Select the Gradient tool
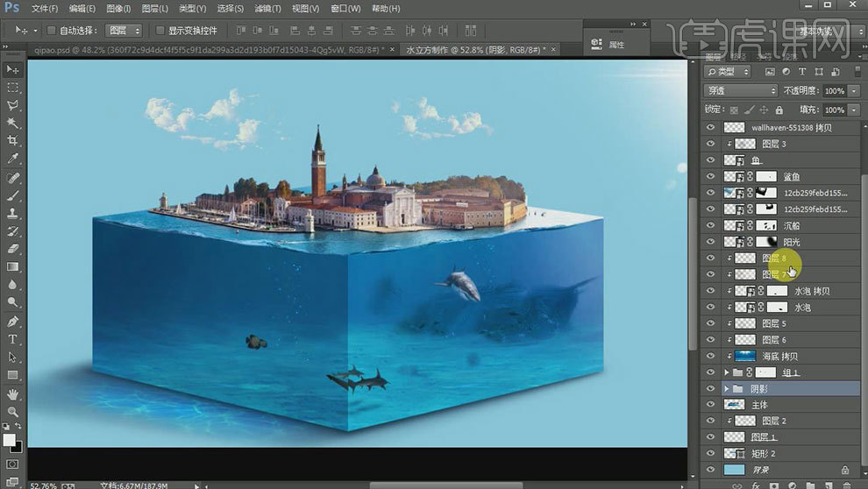Viewport: 868px width, 489px height. click(x=12, y=267)
